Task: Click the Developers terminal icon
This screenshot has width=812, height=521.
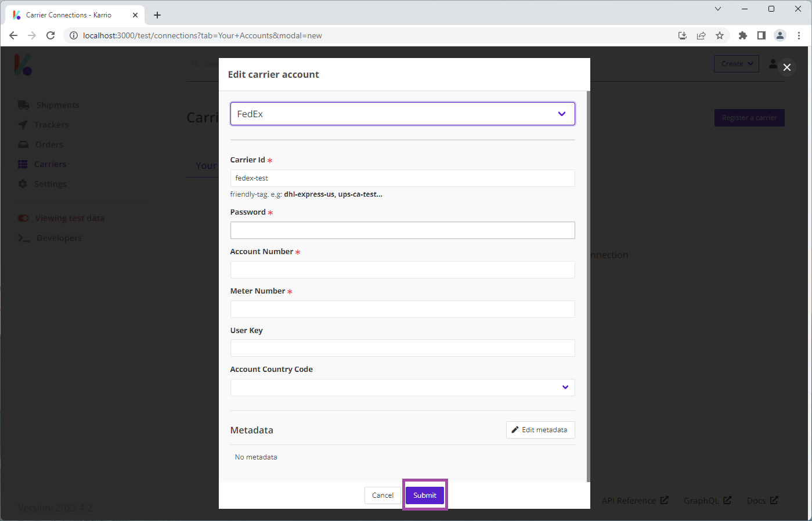Action: (x=24, y=238)
